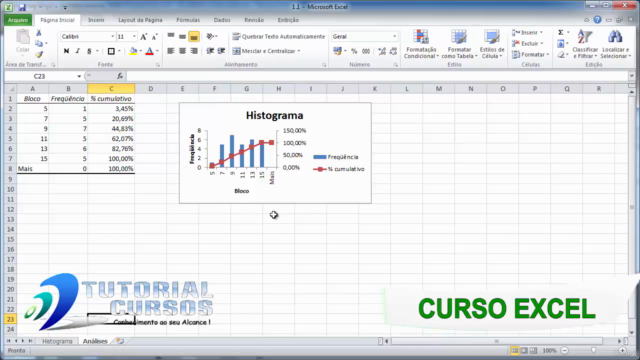Image resolution: width=640 pixels, height=360 pixels.
Task: Click the Format Painter brush icon
Action: (39, 54)
